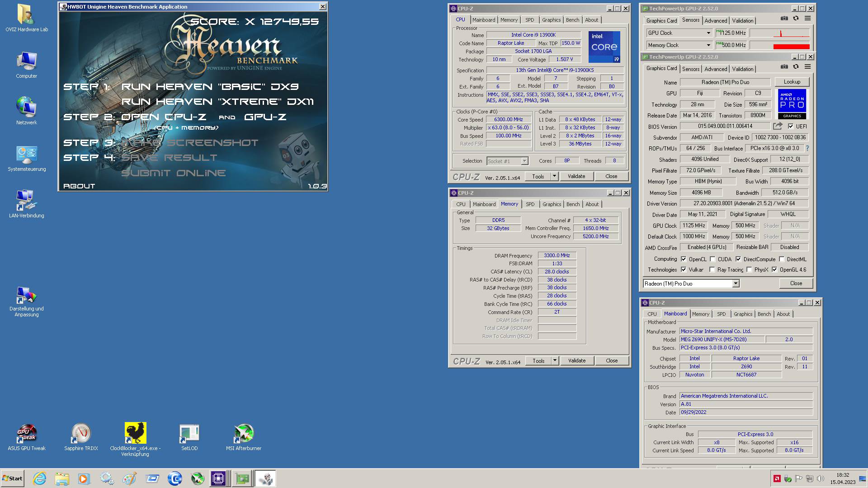
Task: Click Core Speed 6300.00 MHz field
Action: point(509,120)
